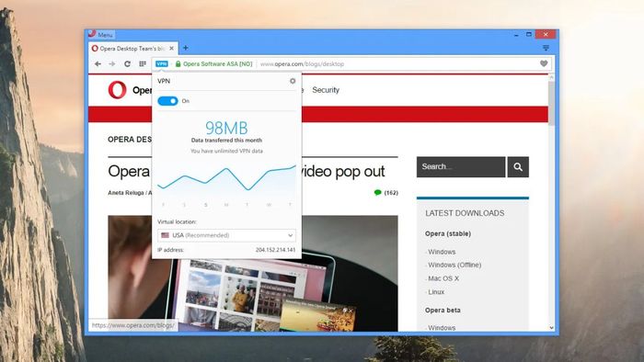Click the VPN badge in address bar
The image size is (644, 362).
click(x=162, y=64)
